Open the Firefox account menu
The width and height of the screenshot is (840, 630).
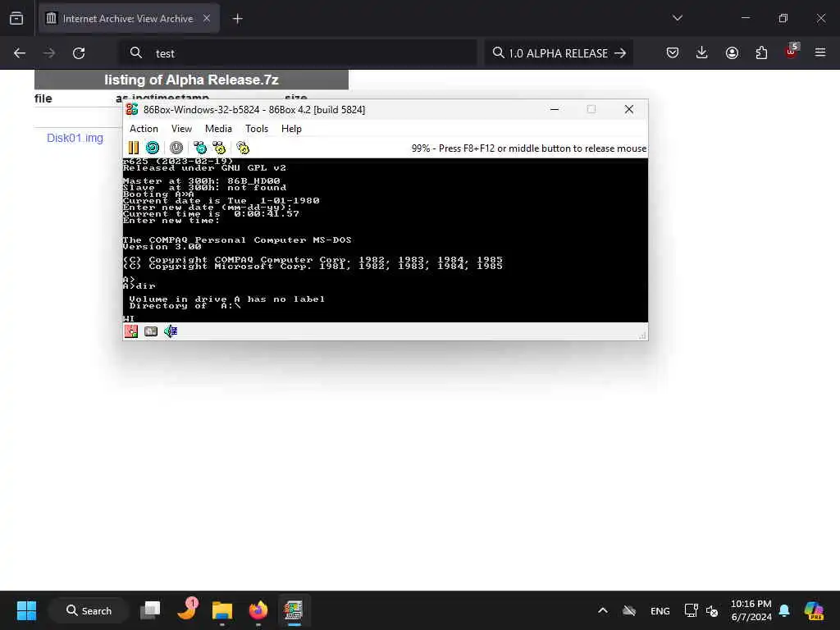[732, 52]
